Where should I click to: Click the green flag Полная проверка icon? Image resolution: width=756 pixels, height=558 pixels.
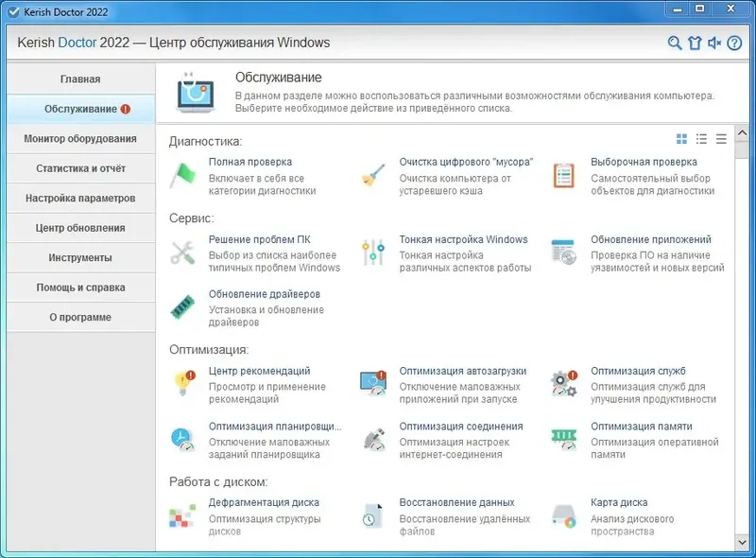pos(182,175)
